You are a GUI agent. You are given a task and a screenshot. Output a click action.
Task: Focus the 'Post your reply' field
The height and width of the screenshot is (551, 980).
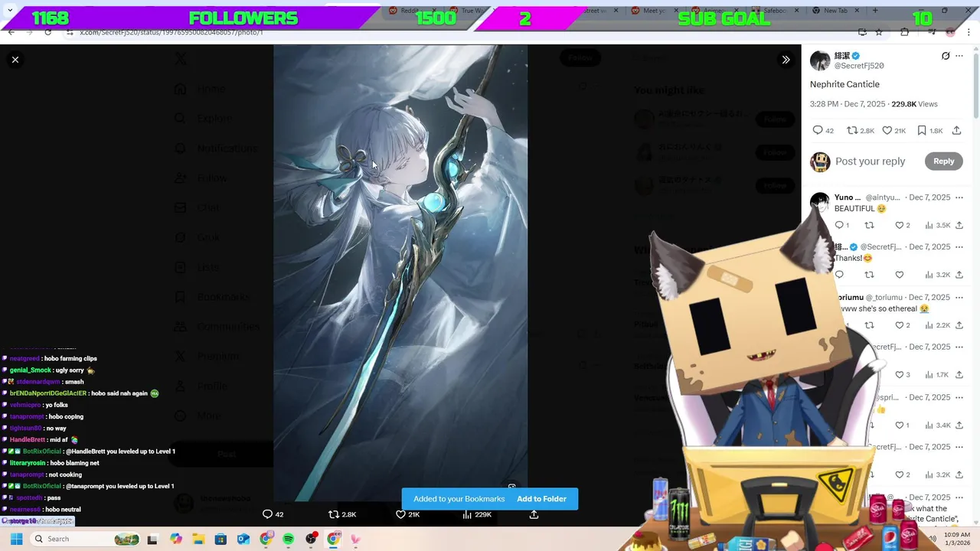coord(871,161)
